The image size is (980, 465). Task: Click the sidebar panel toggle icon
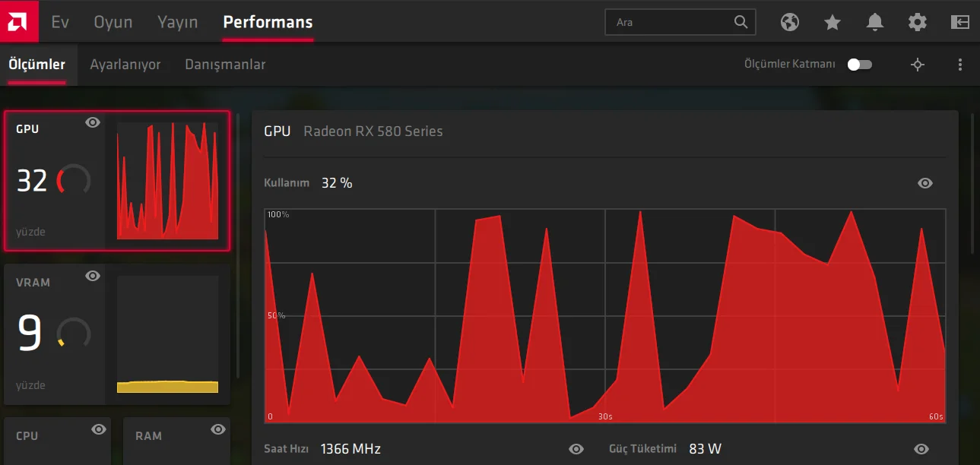pyautogui.click(x=960, y=22)
